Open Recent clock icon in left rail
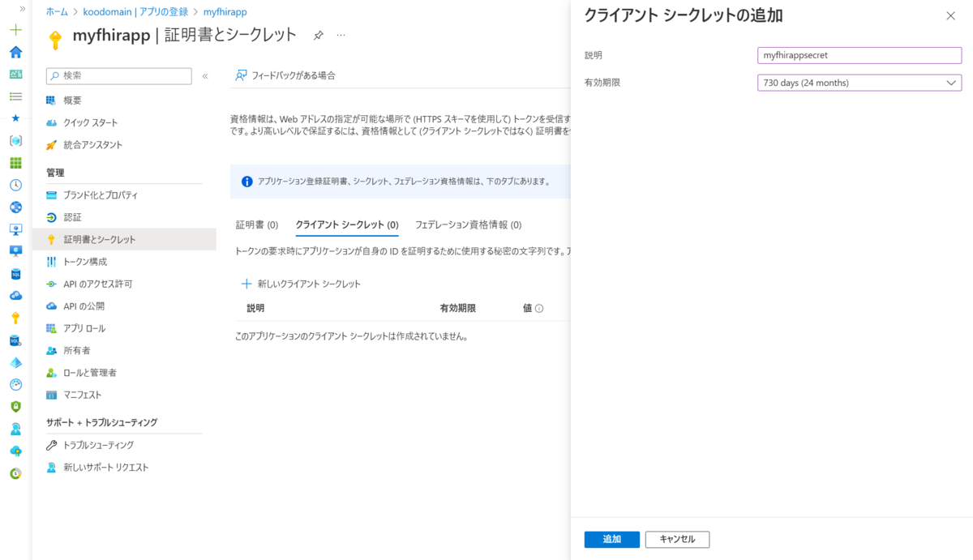 pyautogui.click(x=15, y=185)
